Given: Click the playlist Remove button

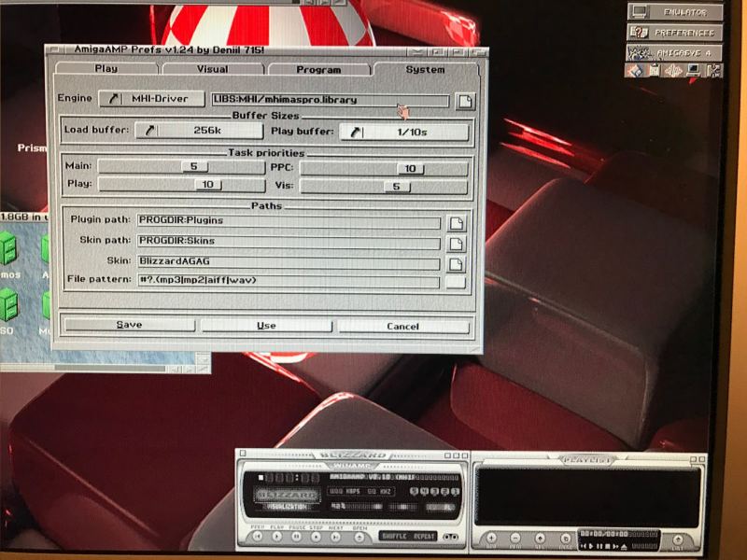Looking at the screenshot, I should (515, 539).
